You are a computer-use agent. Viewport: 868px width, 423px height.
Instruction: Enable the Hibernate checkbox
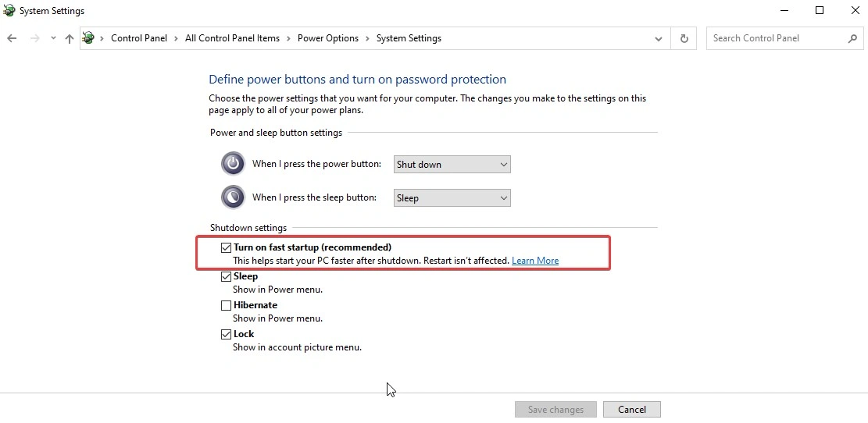226,305
